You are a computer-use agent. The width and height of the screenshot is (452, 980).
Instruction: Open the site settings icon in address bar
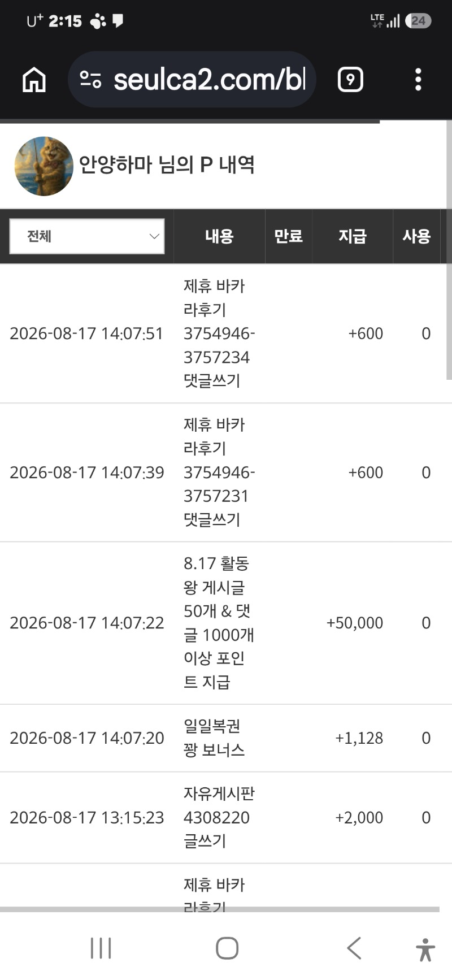click(90, 80)
